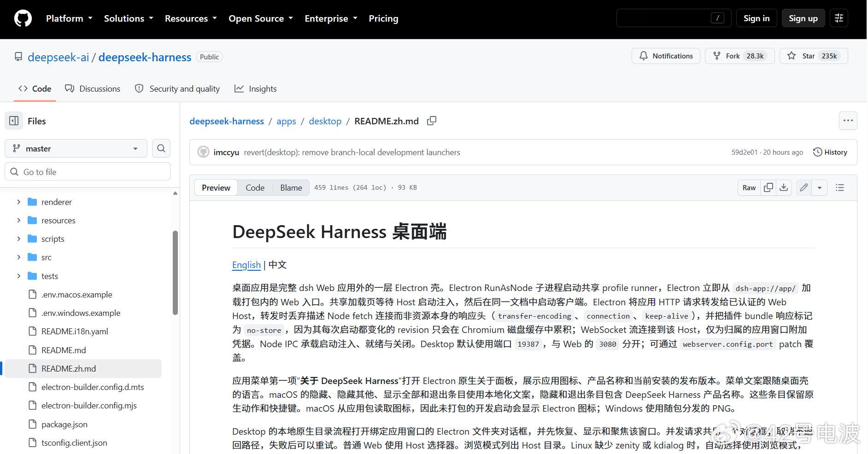Expand the src folder chevron
868x454 pixels.
pyautogui.click(x=19, y=257)
